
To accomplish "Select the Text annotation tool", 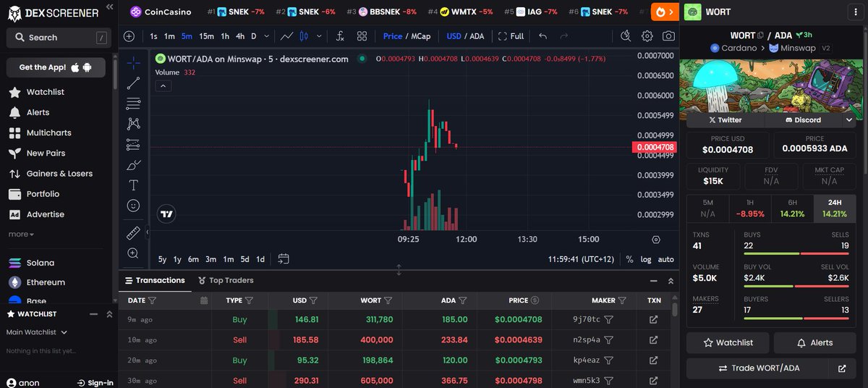I will tap(133, 185).
